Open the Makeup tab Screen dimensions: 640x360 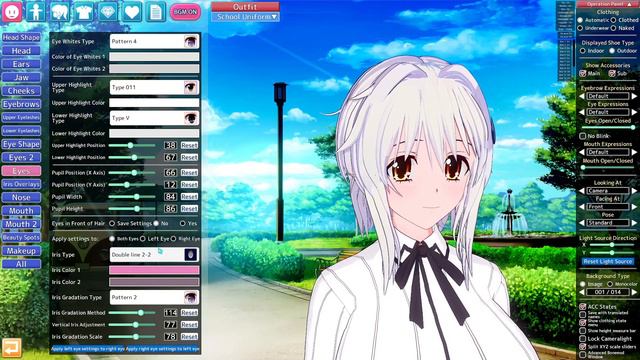click(x=21, y=251)
